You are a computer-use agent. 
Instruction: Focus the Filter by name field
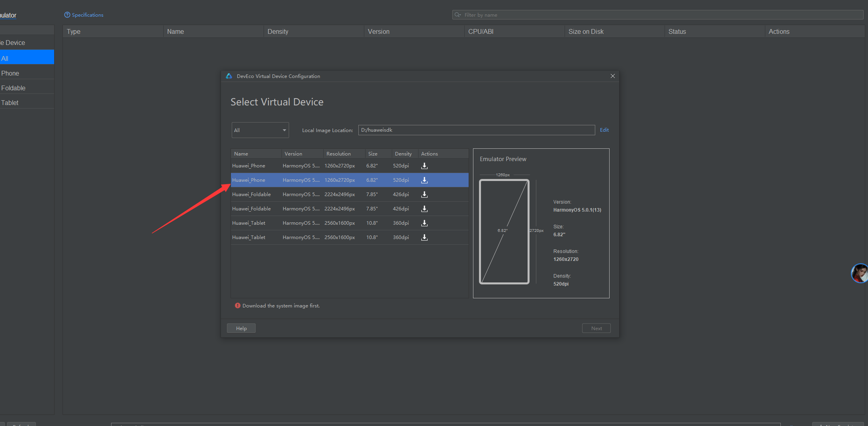[658, 15]
